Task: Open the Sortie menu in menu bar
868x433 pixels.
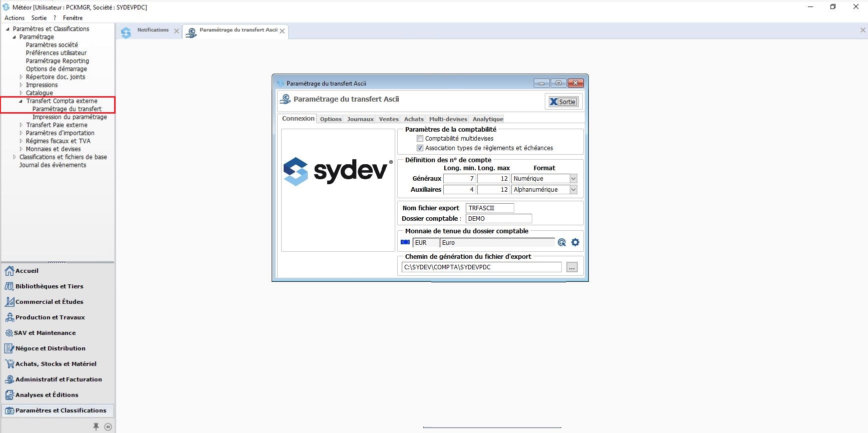Action: (39, 18)
